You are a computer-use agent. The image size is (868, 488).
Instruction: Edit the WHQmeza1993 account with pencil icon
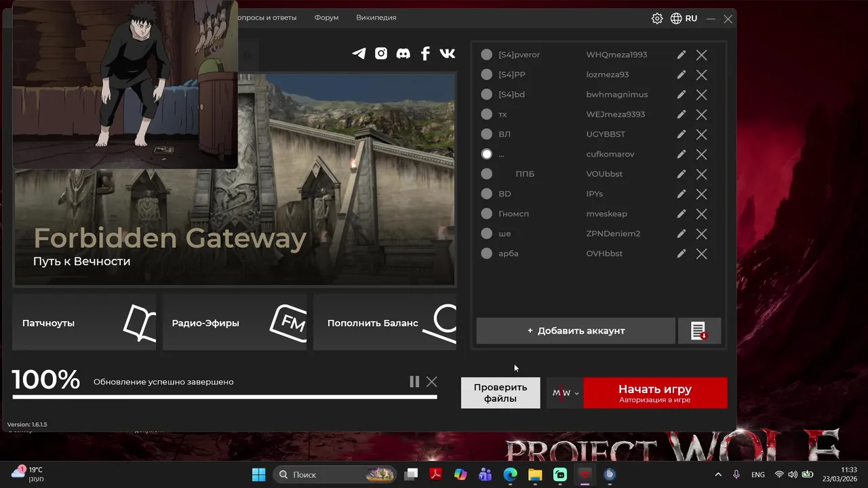pos(682,55)
